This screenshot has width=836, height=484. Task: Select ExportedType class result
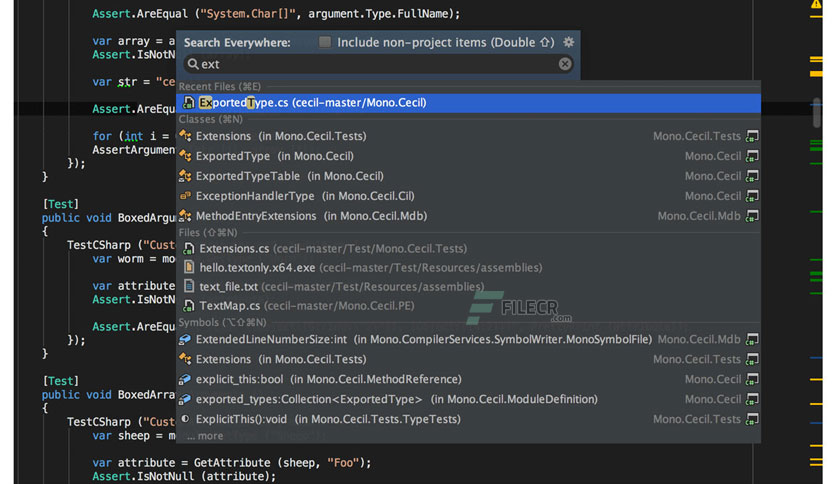pos(468,156)
